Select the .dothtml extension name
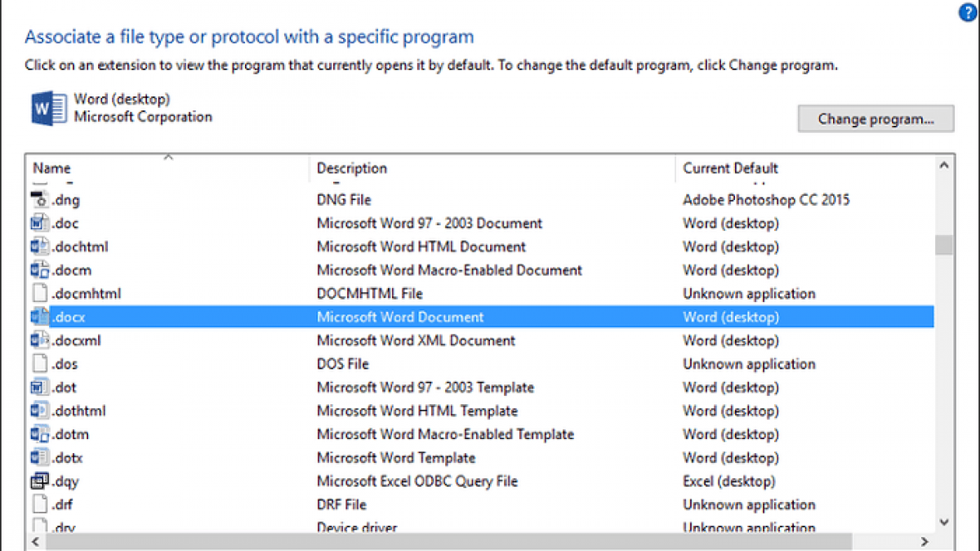Image resolution: width=980 pixels, height=551 pixels. 79,411
